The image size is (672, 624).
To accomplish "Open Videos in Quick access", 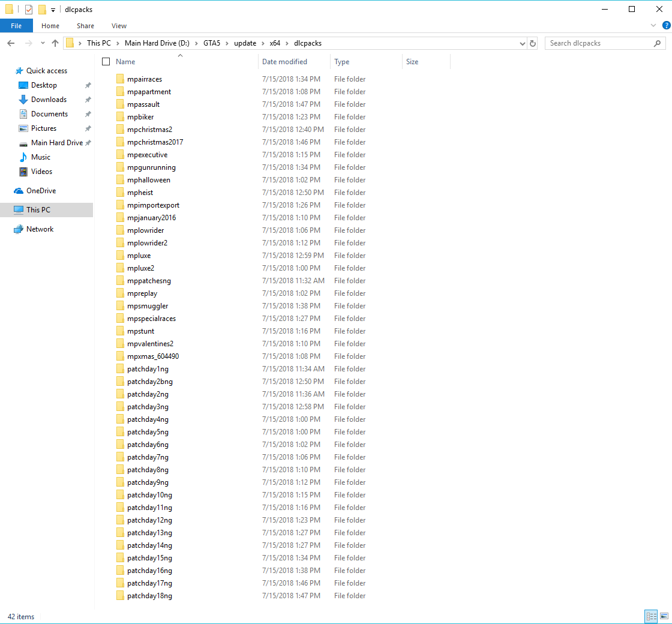I will 41,172.
